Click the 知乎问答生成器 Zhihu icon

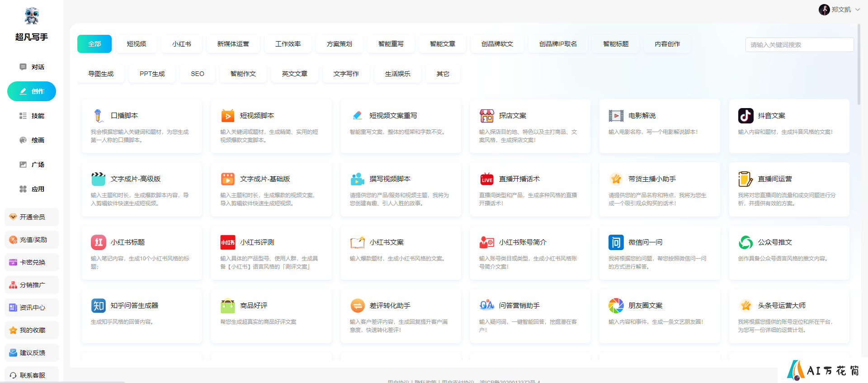point(98,306)
